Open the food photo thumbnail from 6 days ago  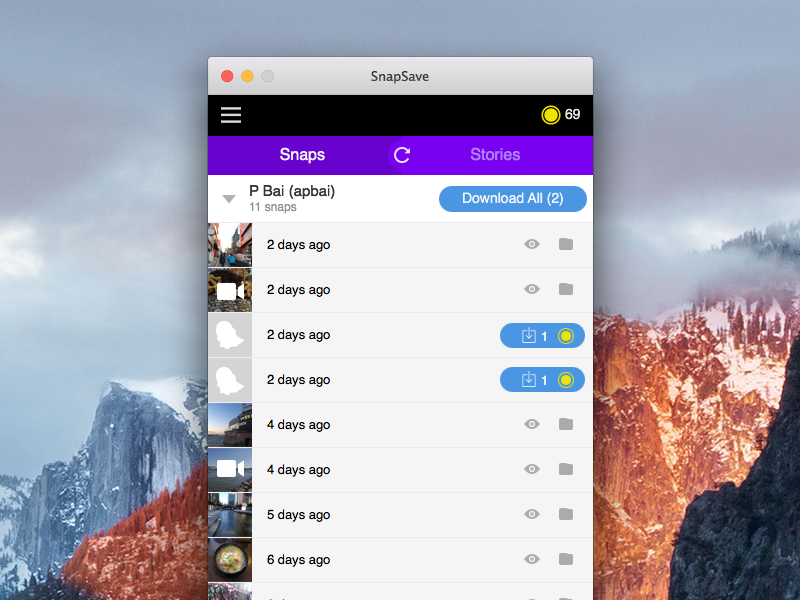pyautogui.click(x=230, y=559)
